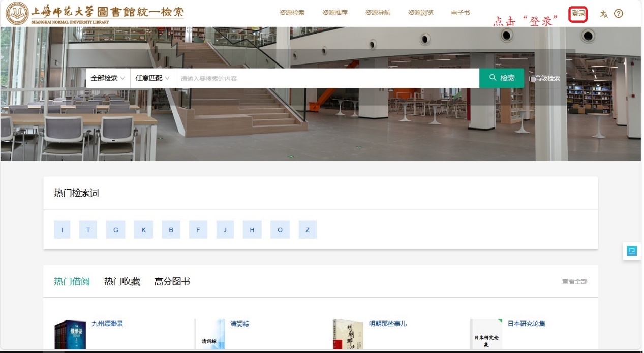Click the language translation icon
The image size is (644, 353).
pos(604,14)
